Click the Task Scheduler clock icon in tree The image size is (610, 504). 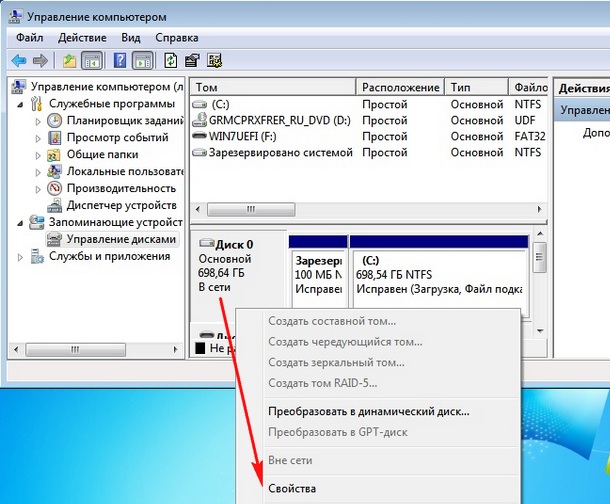point(54,121)
